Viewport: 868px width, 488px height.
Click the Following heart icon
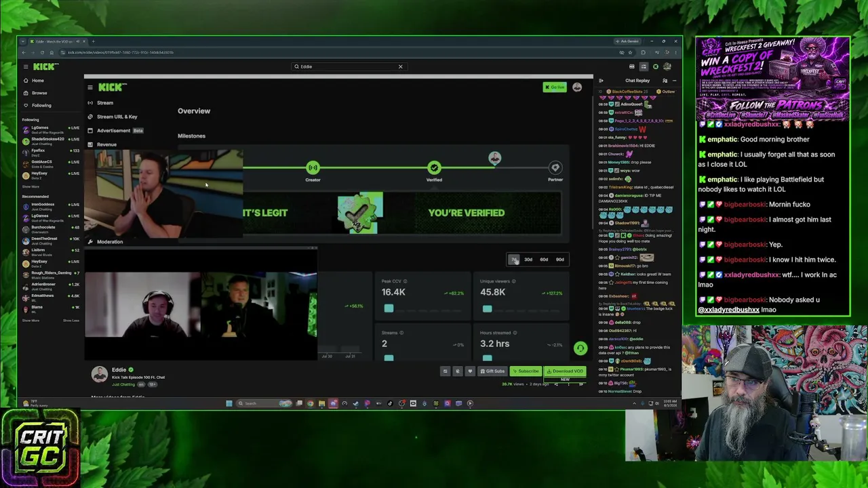(x=26, y=105)
